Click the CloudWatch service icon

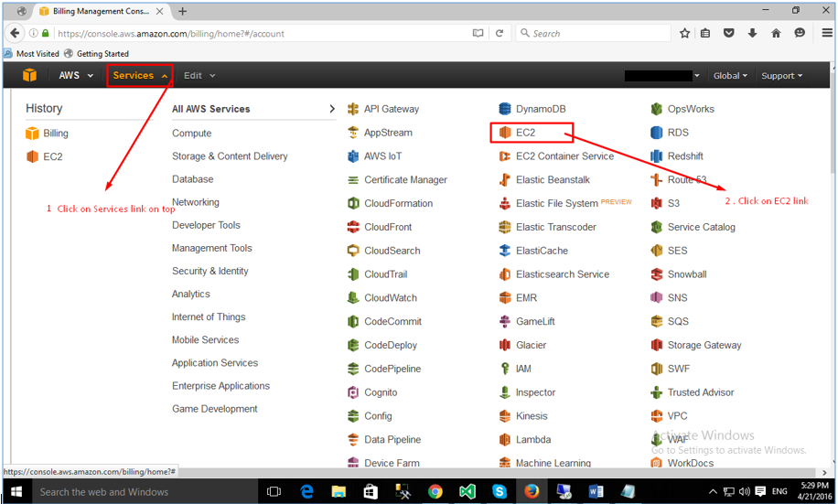353,297
